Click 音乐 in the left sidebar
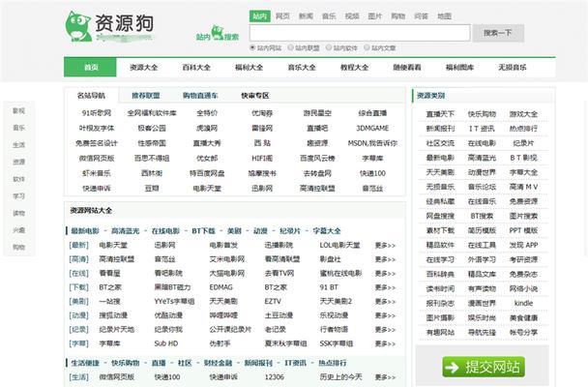588x387 pixels. (x=18, y=128)
